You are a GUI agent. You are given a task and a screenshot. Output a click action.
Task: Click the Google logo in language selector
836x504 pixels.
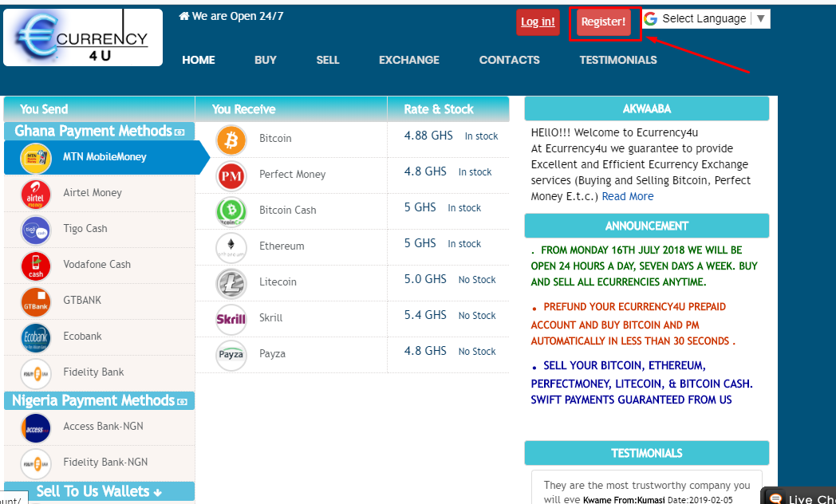pos(650,18)
